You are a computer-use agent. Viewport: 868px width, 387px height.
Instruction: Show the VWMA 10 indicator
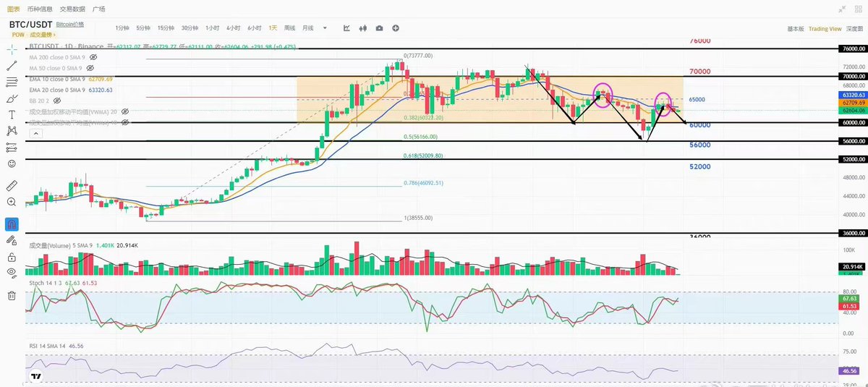click(x=124, y=123)
